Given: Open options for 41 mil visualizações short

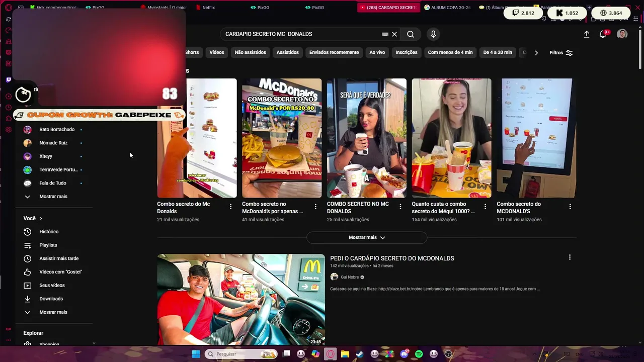Looking at the screenshot, I should click(x=315, y=207).
